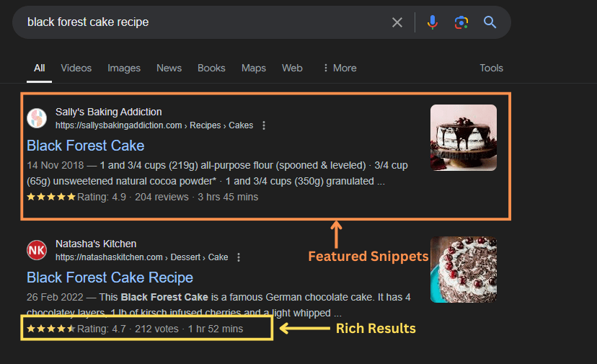The height and width of the screenshot is (364, 597).
Task: Click the star rating of Natasha's result
Action: click(x=51, y=329)
